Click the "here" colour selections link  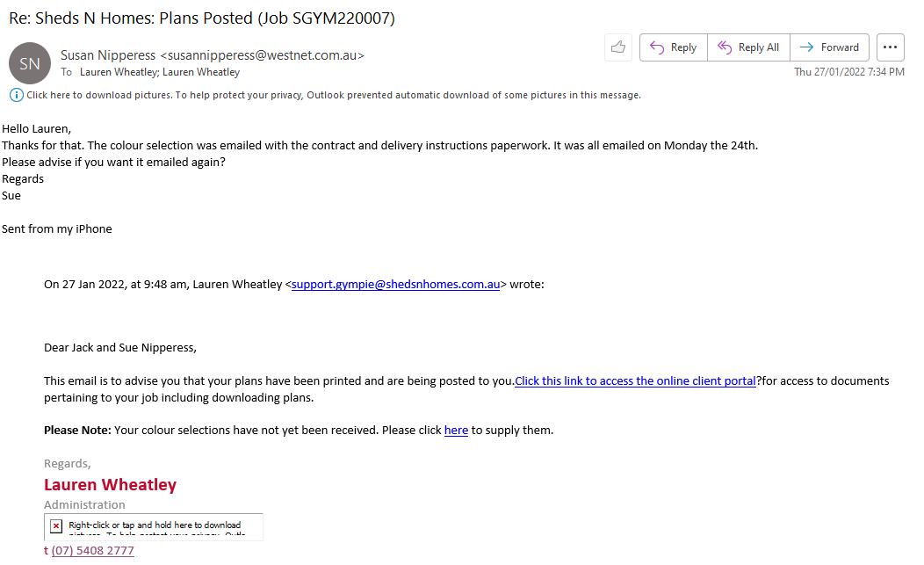coord(456,431)
